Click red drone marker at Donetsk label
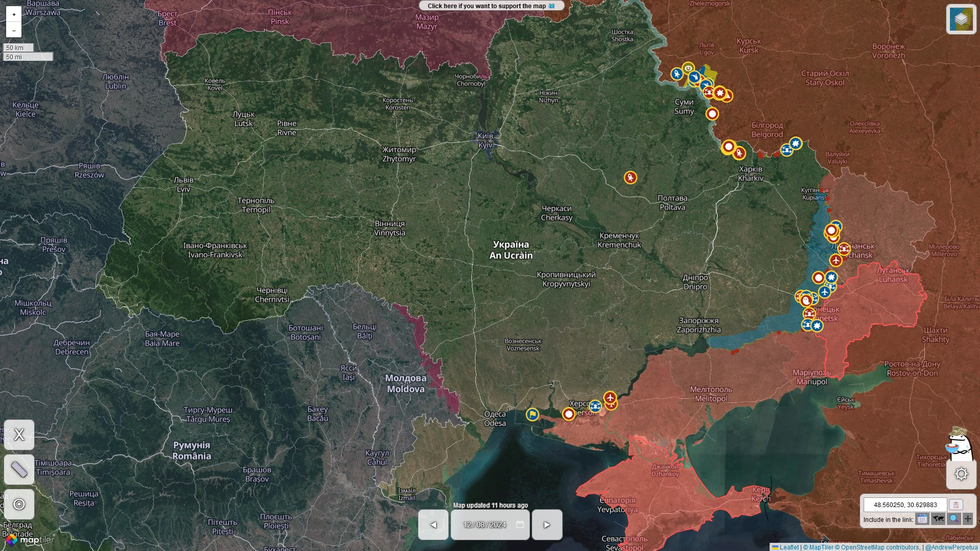 (809, 314)
